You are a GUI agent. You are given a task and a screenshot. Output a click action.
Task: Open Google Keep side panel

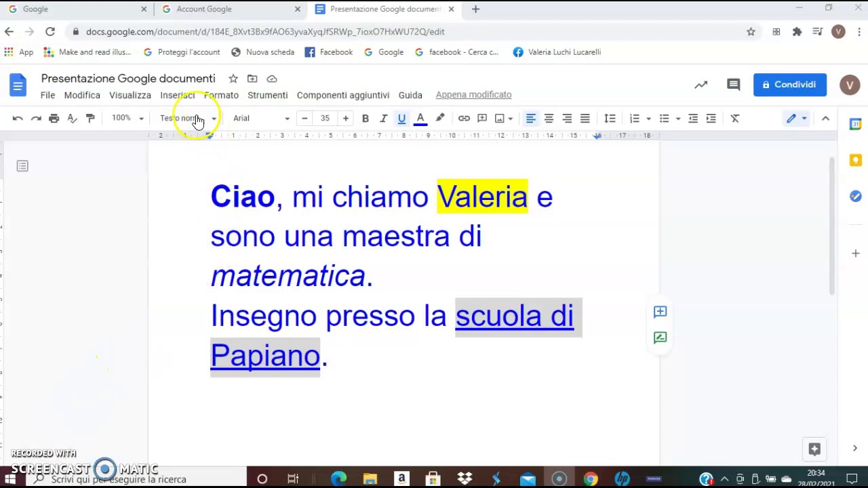tap(855, 160)
